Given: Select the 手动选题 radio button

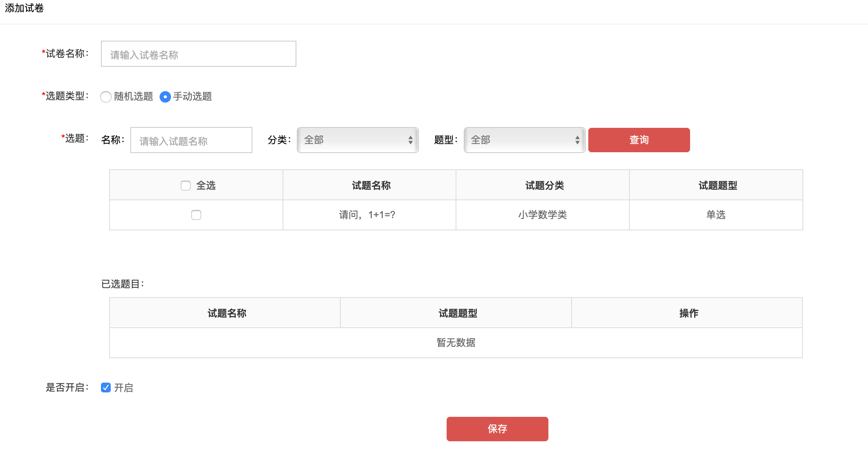Looking at the screenshot, I should pos(165,97).
